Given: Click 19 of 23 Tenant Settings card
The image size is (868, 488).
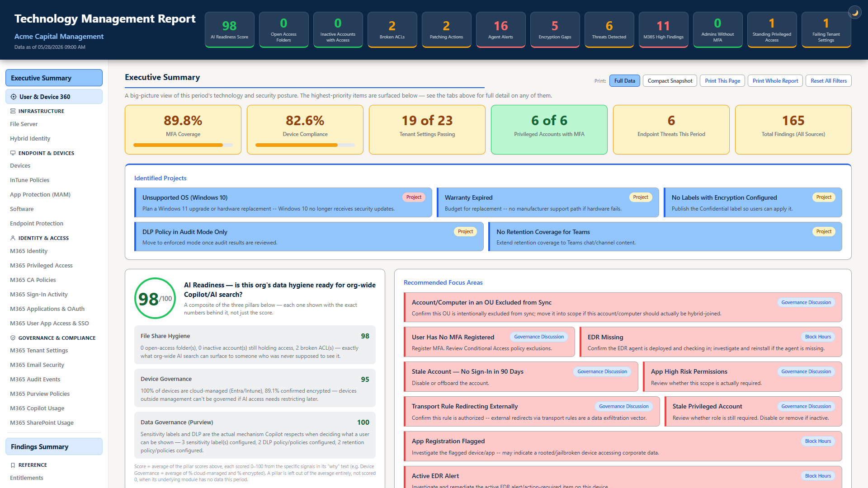Looking at the screenshot, I should click(x=427, y=130).
